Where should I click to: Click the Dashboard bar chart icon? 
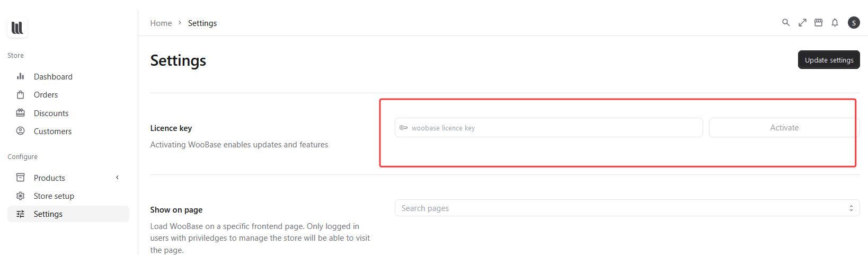pyautogui.click(x=21, y=76)
